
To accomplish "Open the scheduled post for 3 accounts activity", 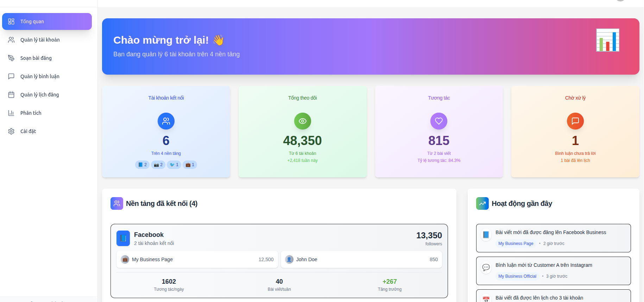I will tap(539, 298).
